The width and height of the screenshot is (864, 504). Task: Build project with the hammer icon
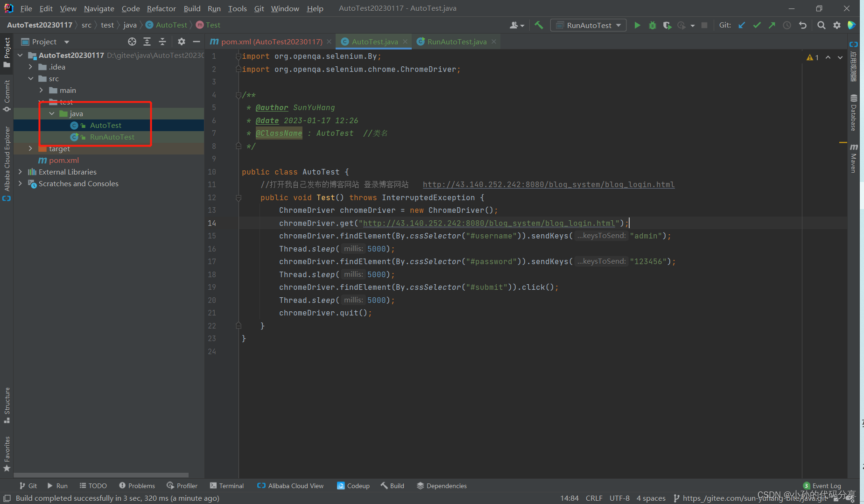pos(539,25)
